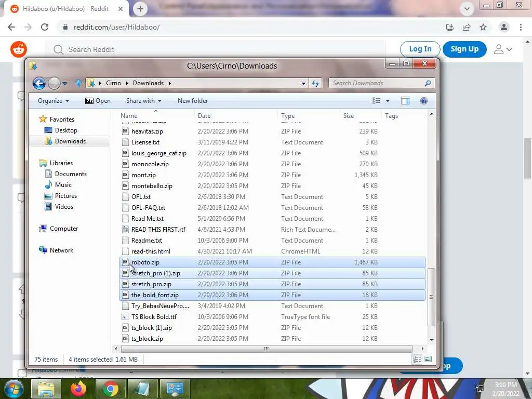Click the large icons view button in status bar
532x399 pixels.
tap(428, 360)
